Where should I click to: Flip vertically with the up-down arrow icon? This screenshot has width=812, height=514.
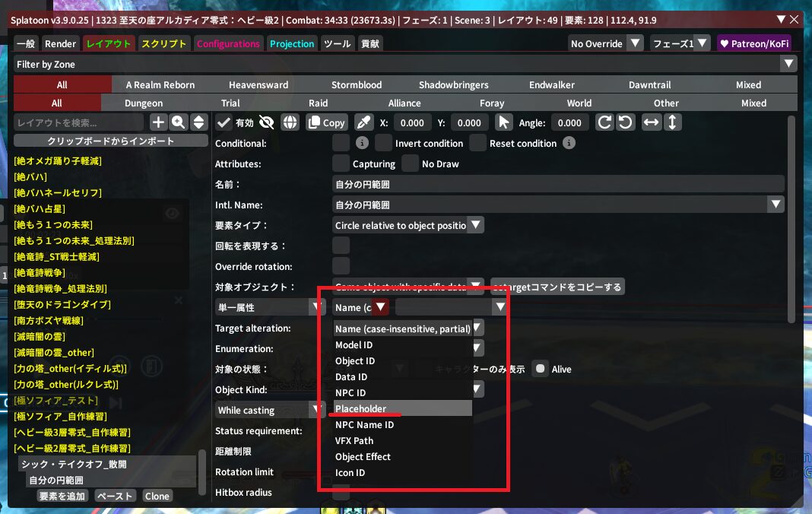[672, 122]
